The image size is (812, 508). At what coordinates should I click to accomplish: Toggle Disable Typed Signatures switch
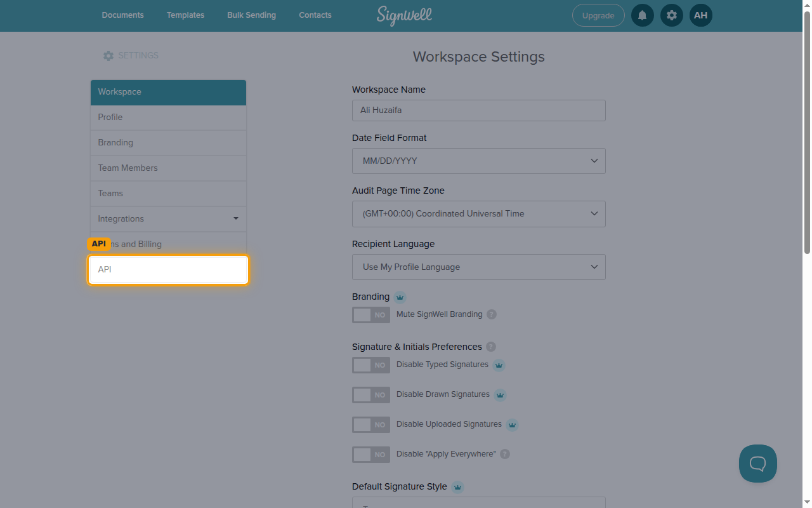click(x=371, y=365)
